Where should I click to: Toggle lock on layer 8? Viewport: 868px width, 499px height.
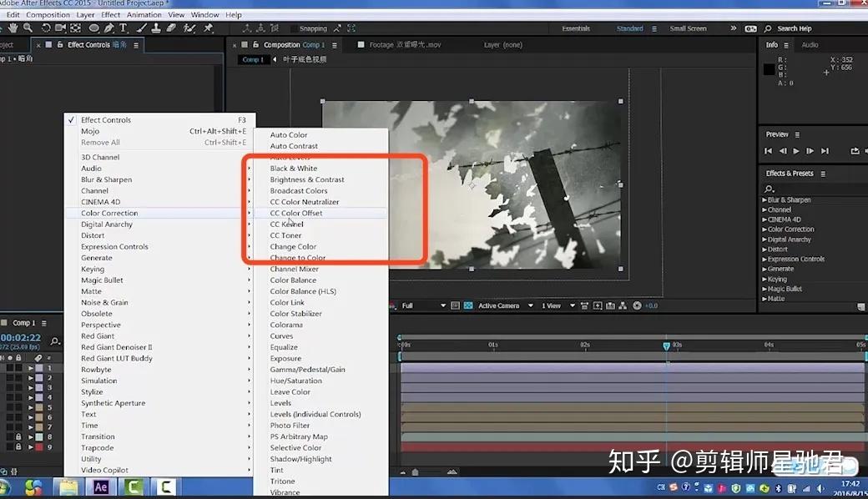[18, 436]
